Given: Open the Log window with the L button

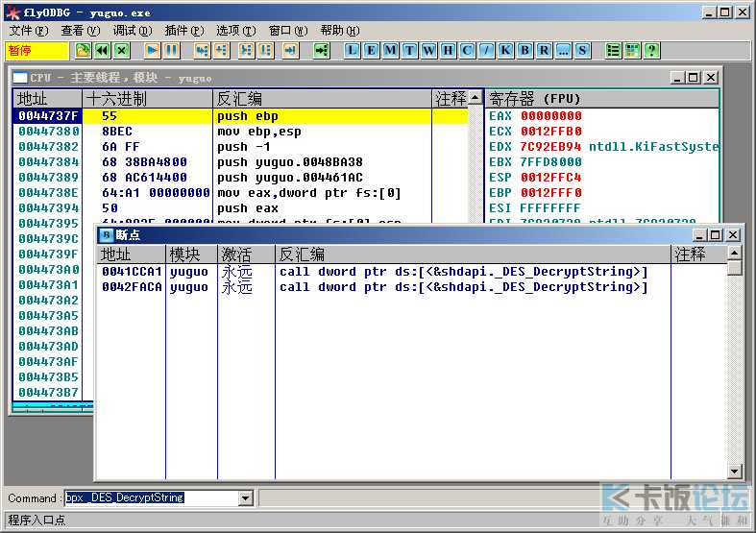Looking at the screenshot, I should (353, 50).
